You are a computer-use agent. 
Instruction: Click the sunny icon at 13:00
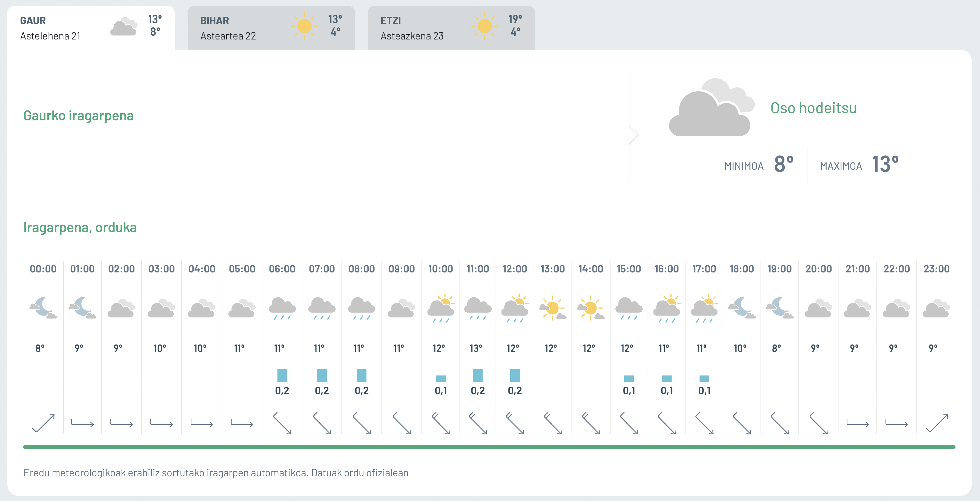pyautogui.click(x=553, y=308)
